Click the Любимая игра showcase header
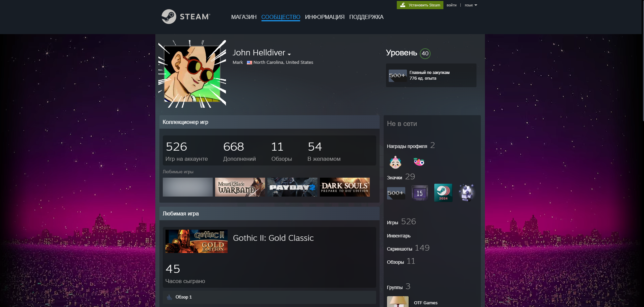 tap(269, 213)
